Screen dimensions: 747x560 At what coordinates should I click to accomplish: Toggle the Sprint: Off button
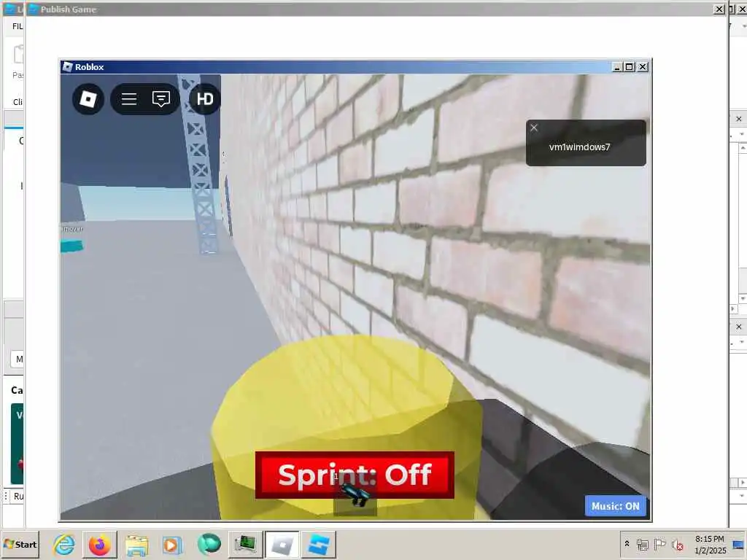coord(355,475)
